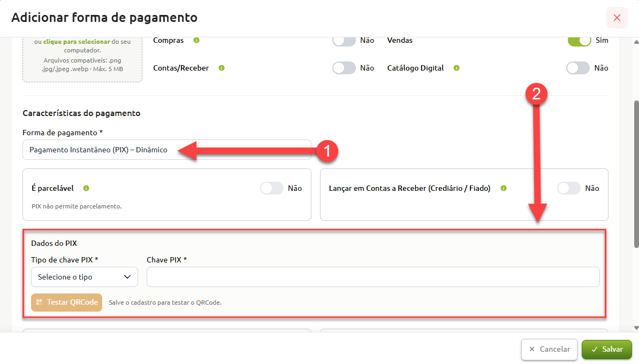Click the Catálogo Digital info icon
This screenshot has width=639, height=364.
tap(457, 68)
